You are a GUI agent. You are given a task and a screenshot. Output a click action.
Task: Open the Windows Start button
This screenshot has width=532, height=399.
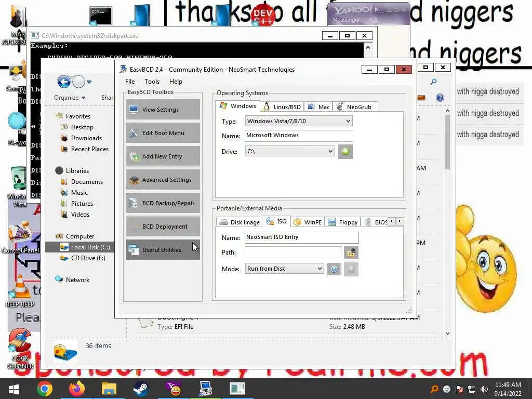click(x=14, y=389)
